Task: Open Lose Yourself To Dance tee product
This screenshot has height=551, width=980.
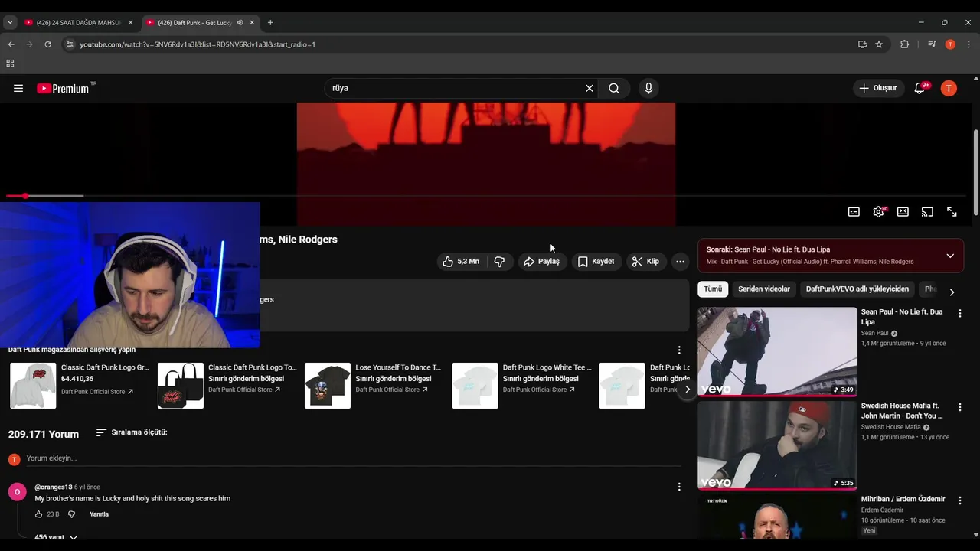Action: click(374, 386)
